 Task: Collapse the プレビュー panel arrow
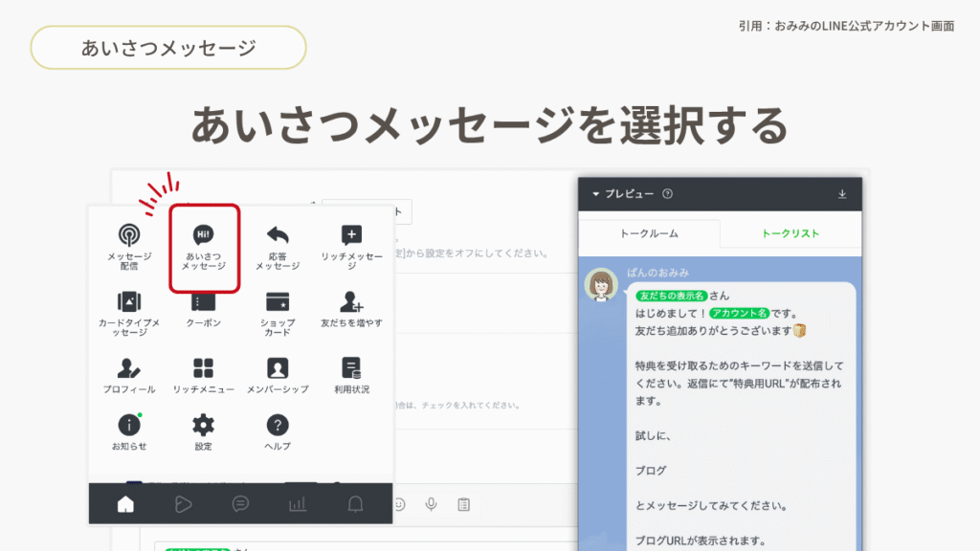(x=595, y=194)
